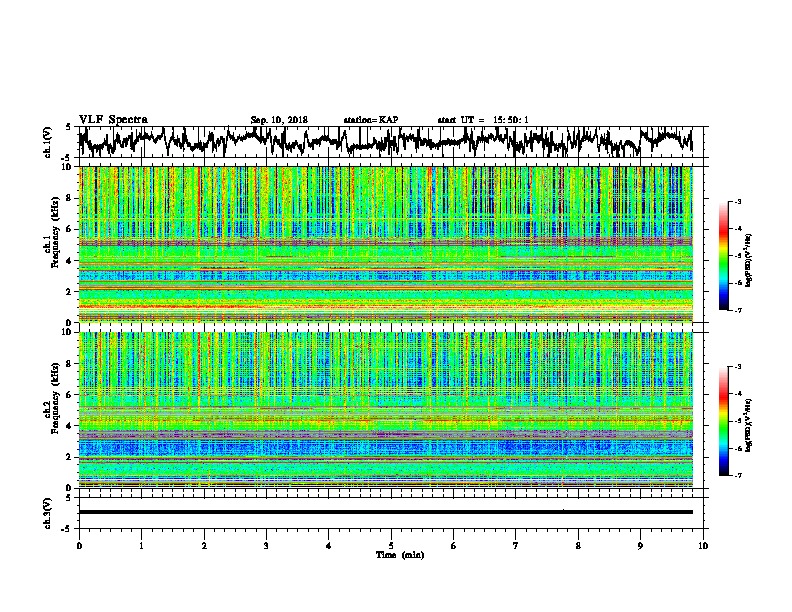Click the ch.2 color scale bar
Viewport: 792px width, 612px height.
click(x=723, y=421)
